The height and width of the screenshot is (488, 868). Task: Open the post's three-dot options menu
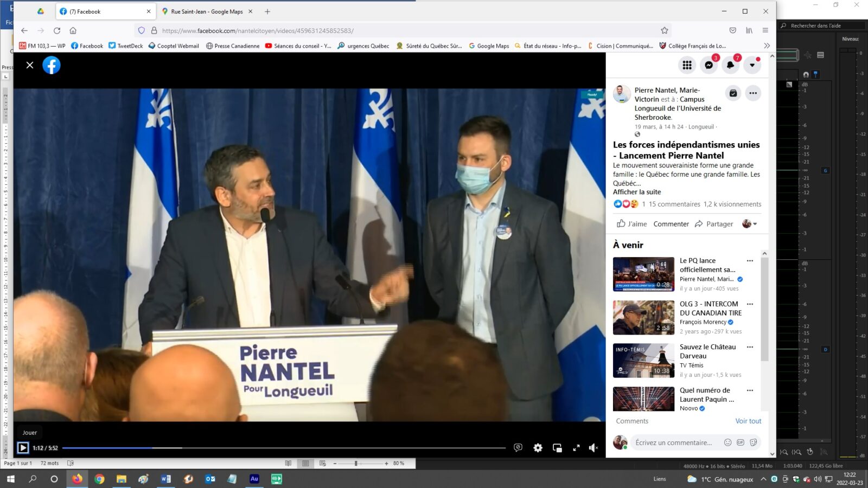tap(753, 93)
